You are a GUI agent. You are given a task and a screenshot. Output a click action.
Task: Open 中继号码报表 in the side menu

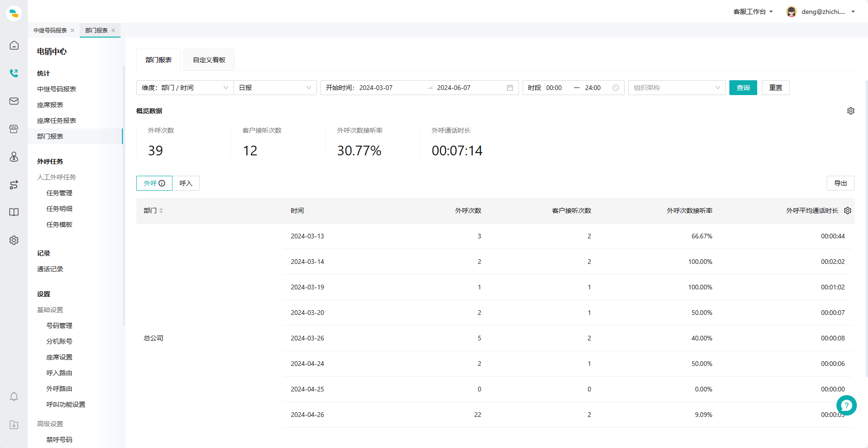(57, 89)
